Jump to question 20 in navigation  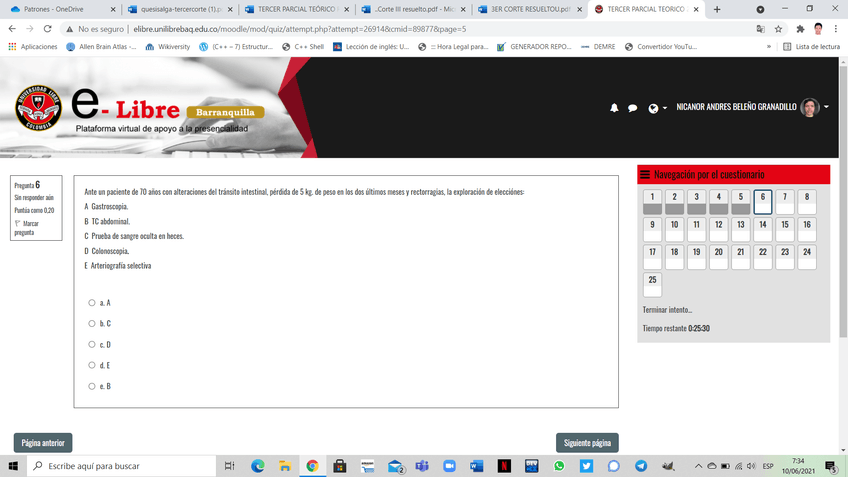(x=718, y=257)
